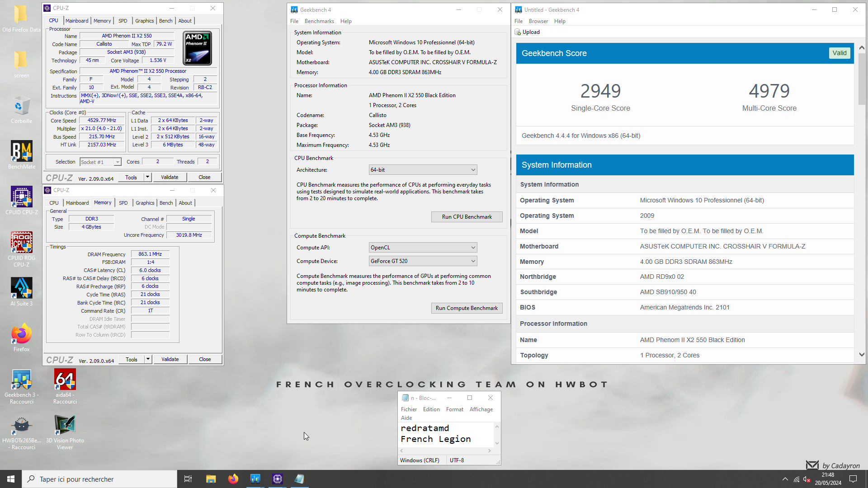This screenshot has width=868, height=488.
Task: Open About tab in top CPU-Z
Action: tap(185, 21)
